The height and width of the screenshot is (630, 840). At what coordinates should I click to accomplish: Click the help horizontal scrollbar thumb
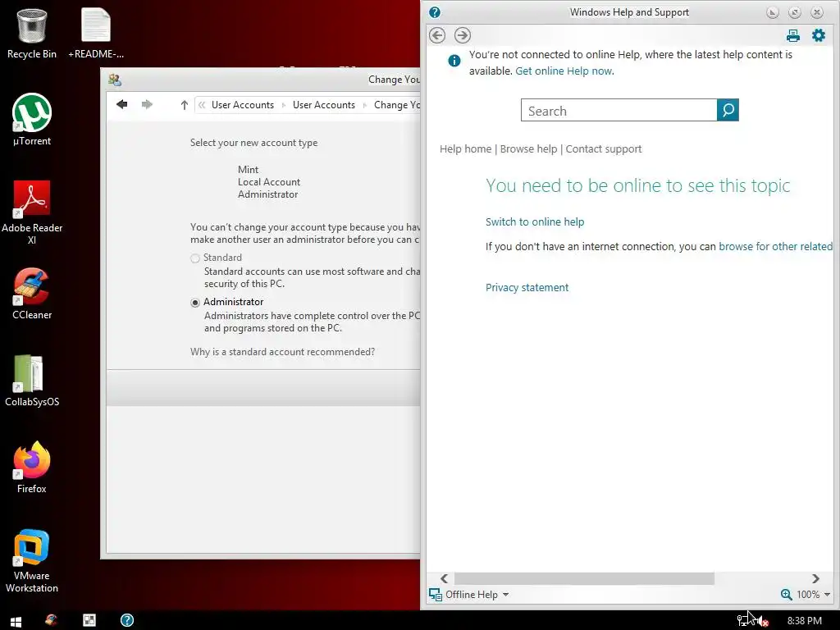584,578
